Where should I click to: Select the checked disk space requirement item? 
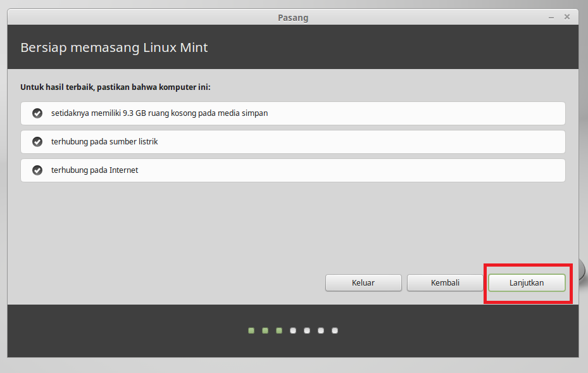[x=293, y=113]
